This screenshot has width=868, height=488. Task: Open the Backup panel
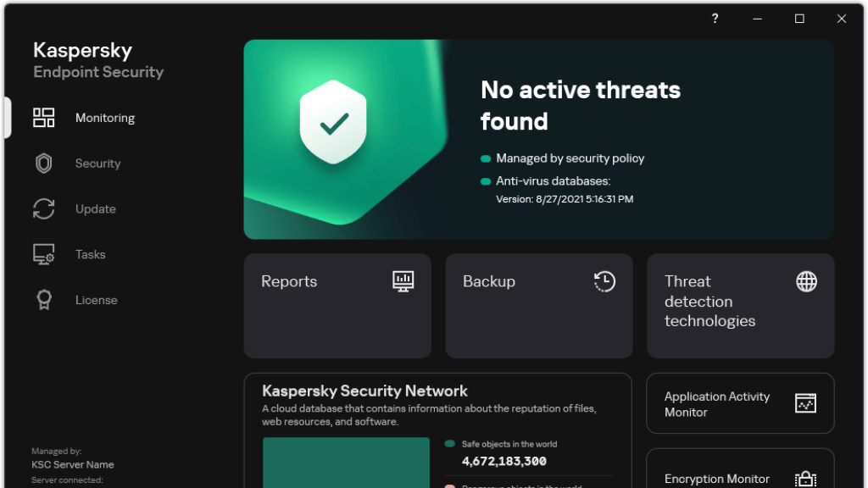538,306
